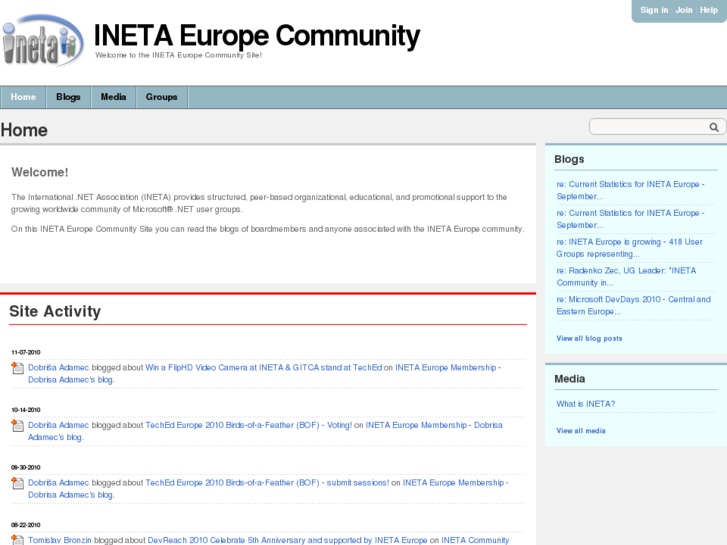The height and width of the screenshot is (545, 727).
Task: Click blog post icon next to Tomislav Bronzin entry
Action: click(x=18, y=540)
